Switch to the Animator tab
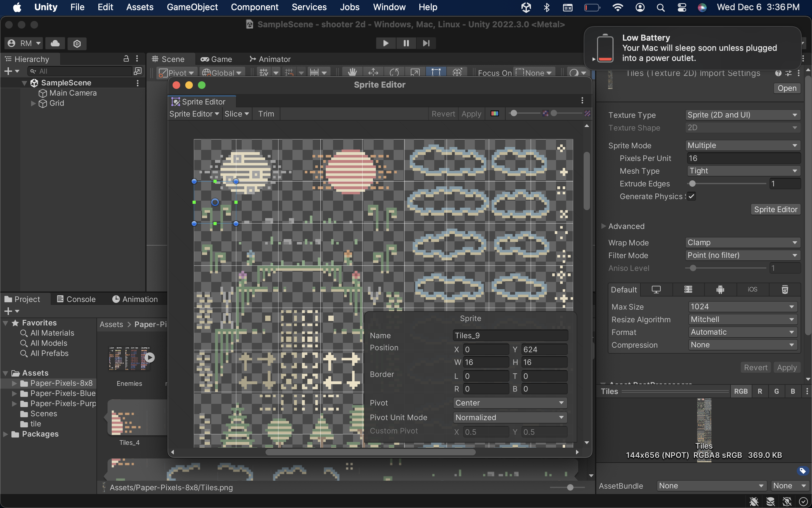 click(270, 59)
